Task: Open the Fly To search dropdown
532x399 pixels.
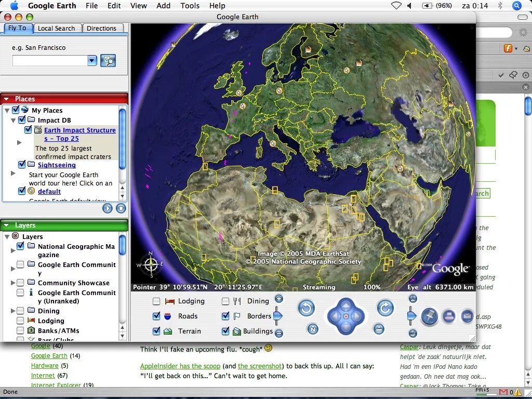Action: click(x=92, y=60)
